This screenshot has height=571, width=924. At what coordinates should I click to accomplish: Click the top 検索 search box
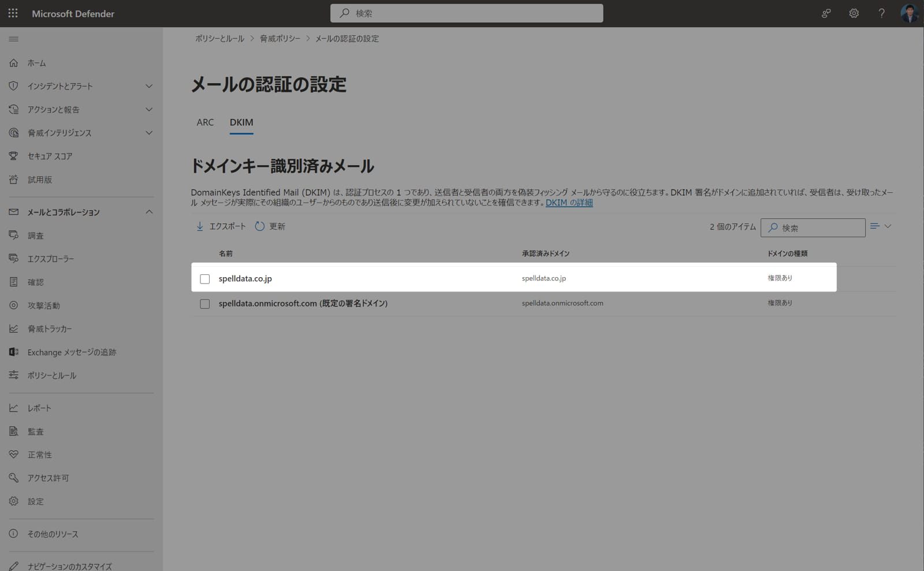[467, 13]
